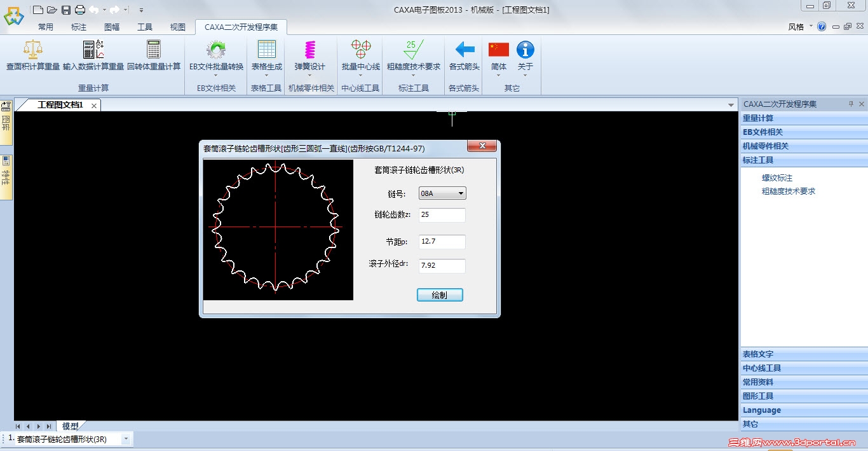
Task: Open the CAXA application menu logo
Action: 13,17
